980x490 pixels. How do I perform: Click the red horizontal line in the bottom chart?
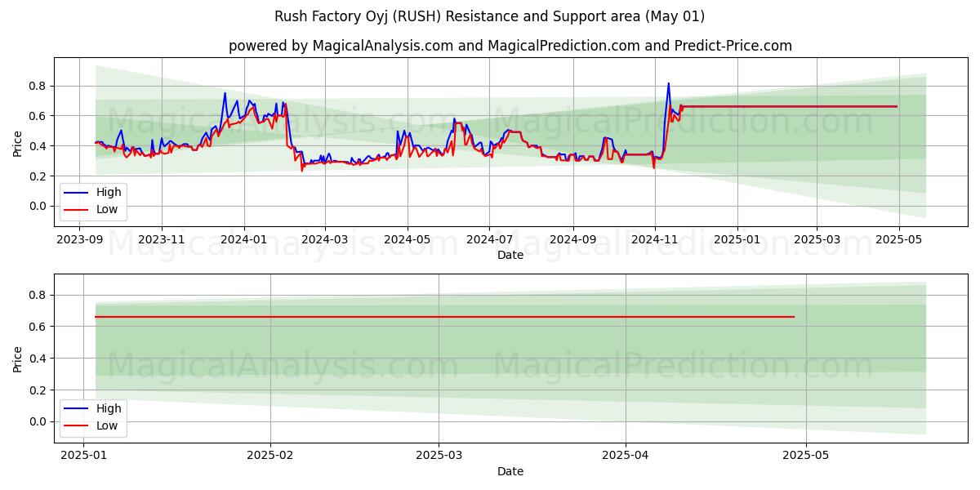444,317
